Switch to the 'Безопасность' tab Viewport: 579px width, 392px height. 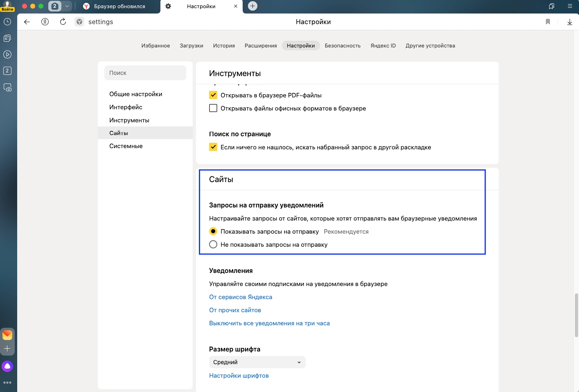pos(342,46)
